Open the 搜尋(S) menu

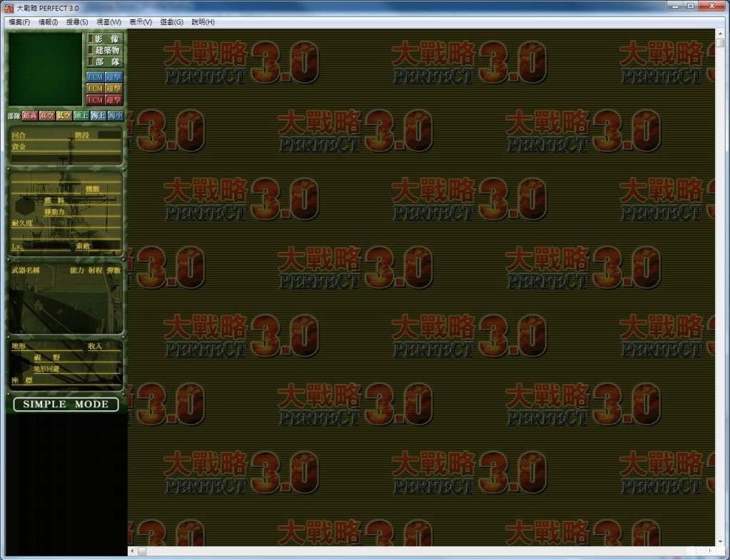(77, 22)
